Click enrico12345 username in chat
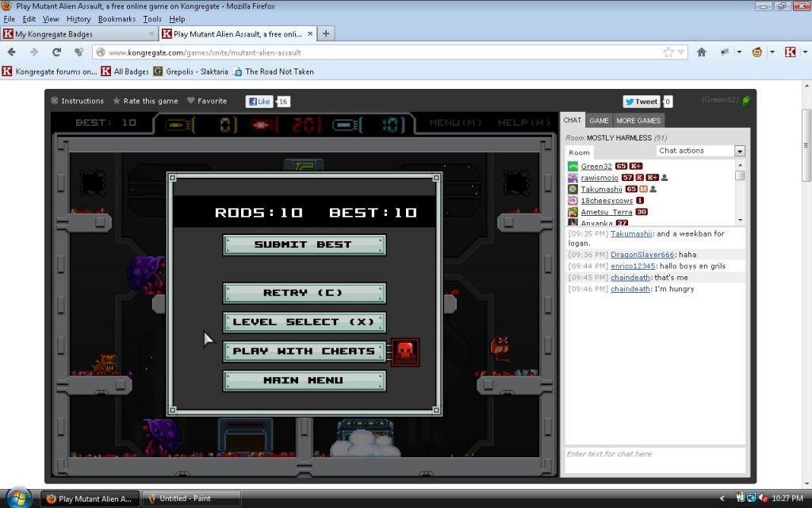This screenshot has width=812, height=508. point(633,266)
